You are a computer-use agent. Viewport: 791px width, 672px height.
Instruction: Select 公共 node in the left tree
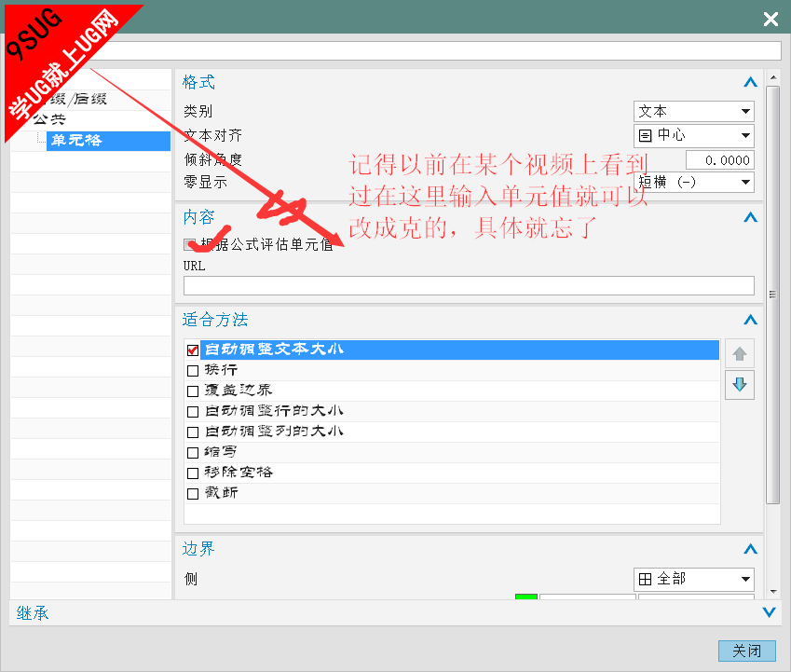point(49,119)
